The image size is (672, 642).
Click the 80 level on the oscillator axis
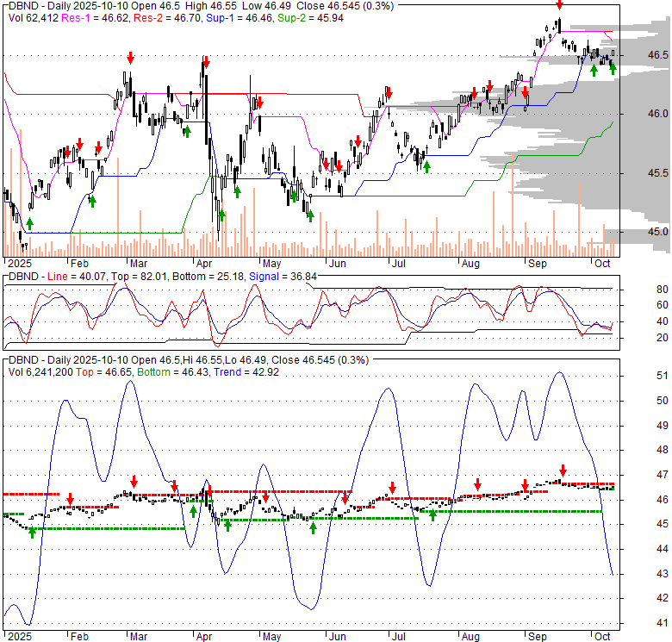click(663, 289)
